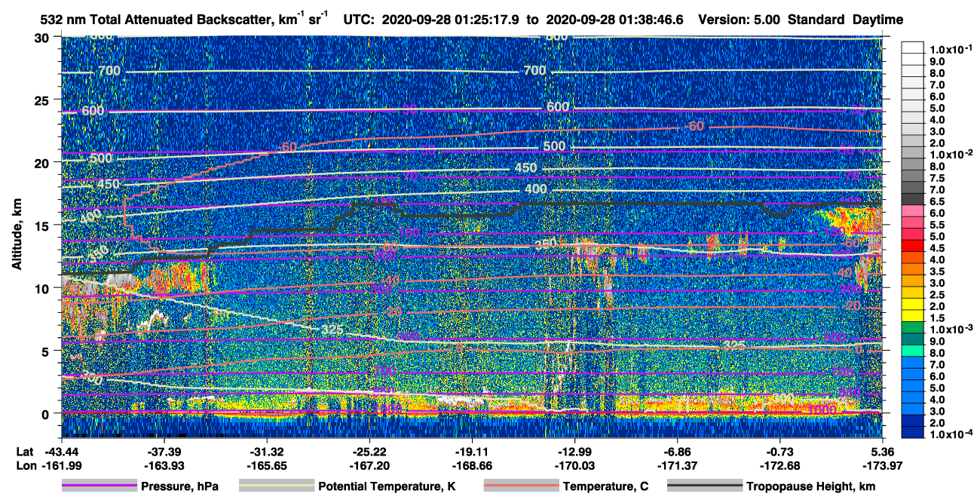Click the 'Temperature, C' legend label
This screenshot has width=980, height=503.
click(x=606, y=487)
